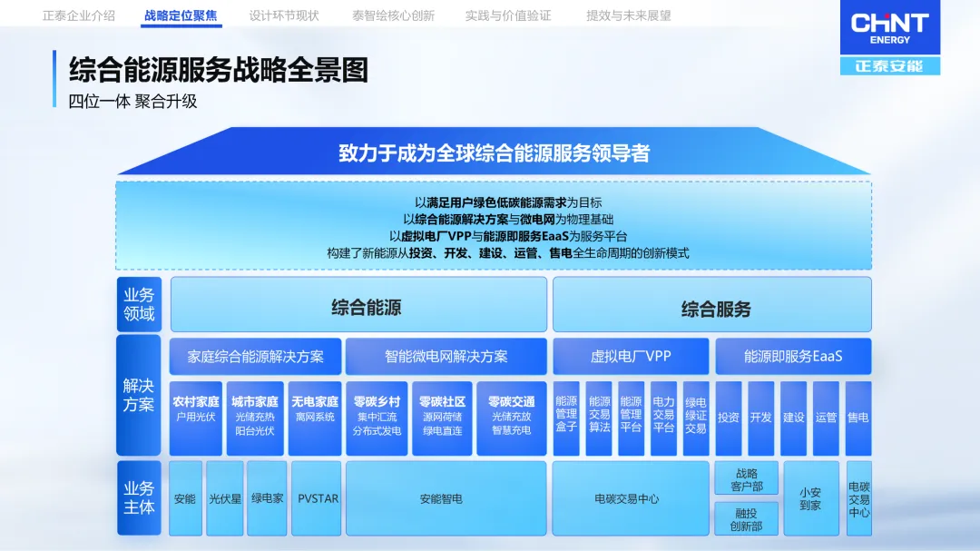This screenshot has height=551, width=980.
Task: Switch to the 设计环节现状 tab
Action: [284, 15]
